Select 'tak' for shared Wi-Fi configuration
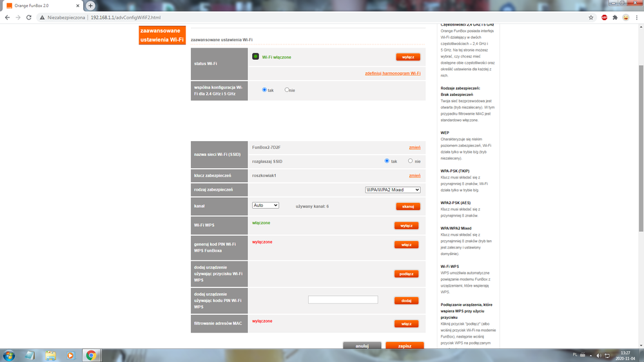 click(264, 90)
